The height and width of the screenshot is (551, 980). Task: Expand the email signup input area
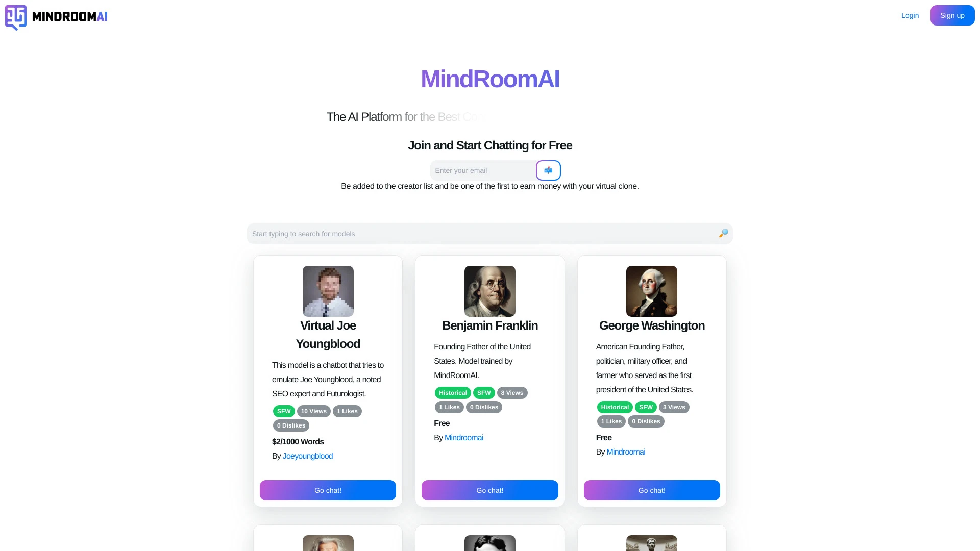point(484,170)
